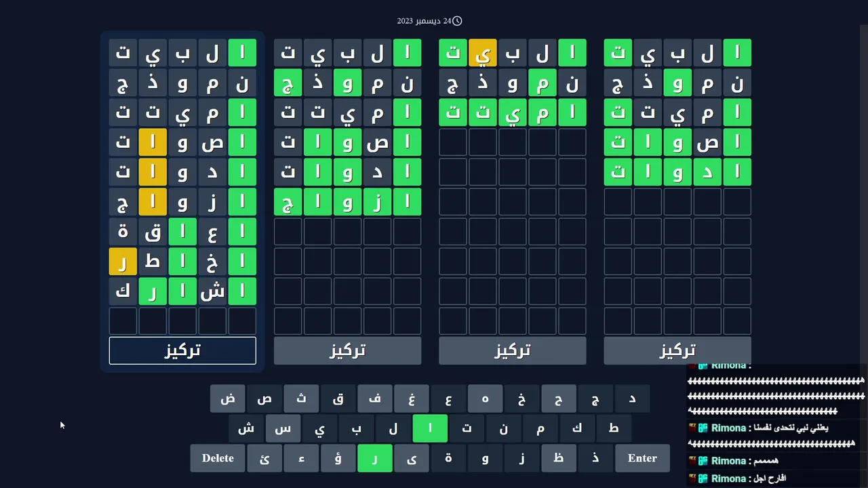Tap the غ key on the keyboard
Screen dimensions: 868x488
tap(411, 399)
